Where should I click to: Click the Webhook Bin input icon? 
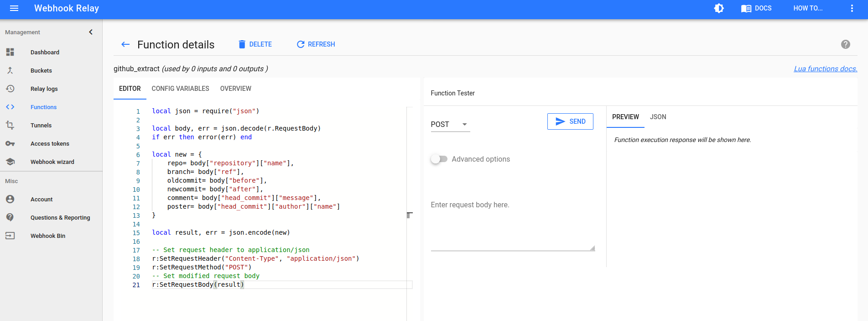pyautogui.click(x=10, y=236)
